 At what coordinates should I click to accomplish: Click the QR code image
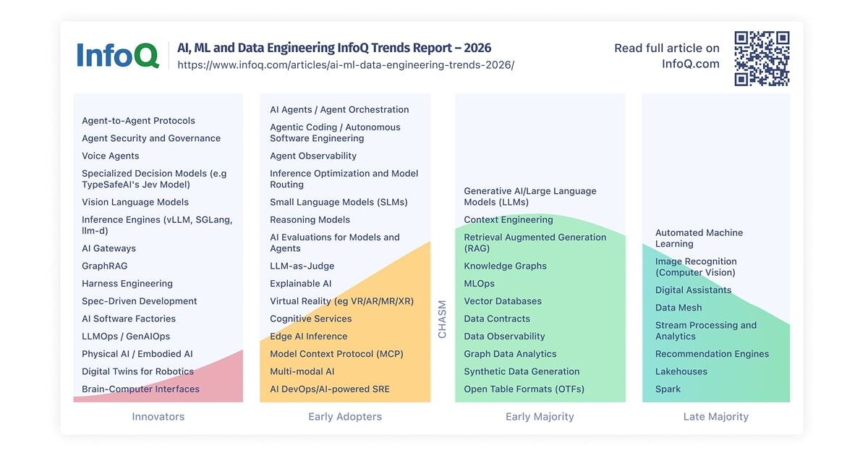[x=762, y=59]
